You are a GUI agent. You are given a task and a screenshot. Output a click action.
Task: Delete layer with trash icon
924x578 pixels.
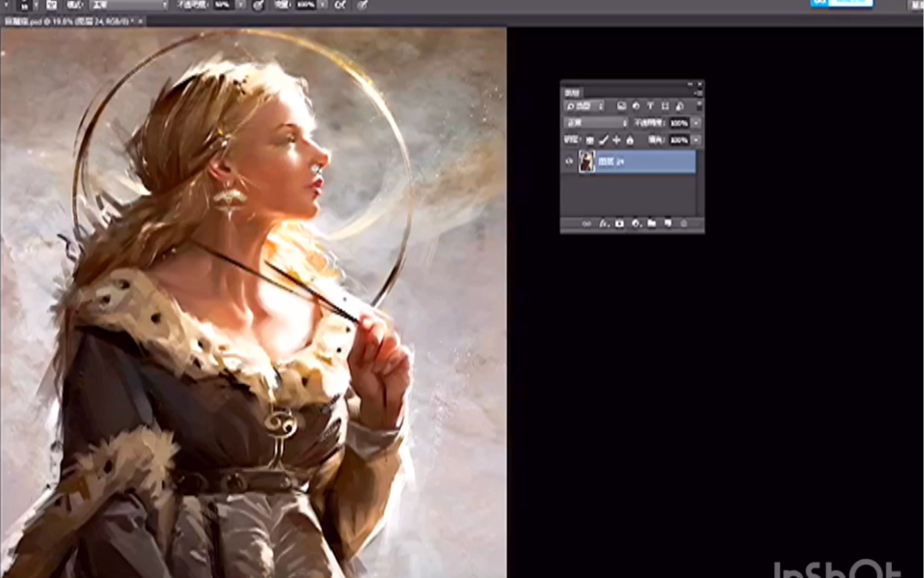[x=684, y=223]
